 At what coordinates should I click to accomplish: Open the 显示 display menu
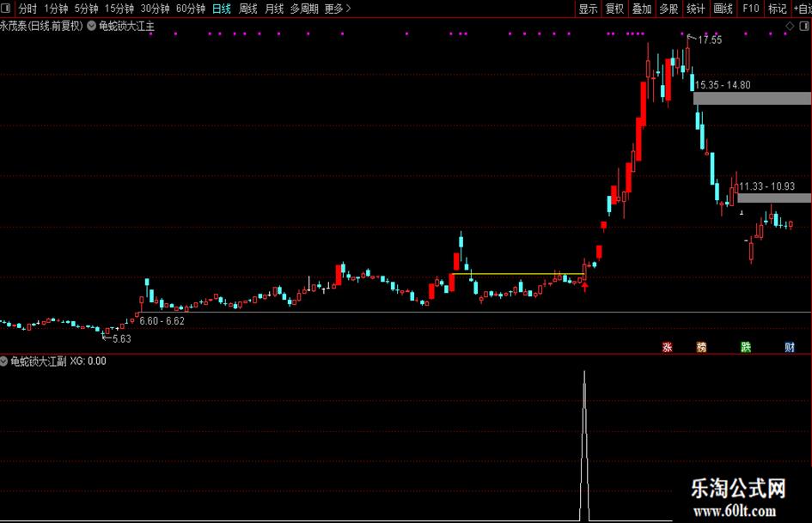[x=588, y=9]
